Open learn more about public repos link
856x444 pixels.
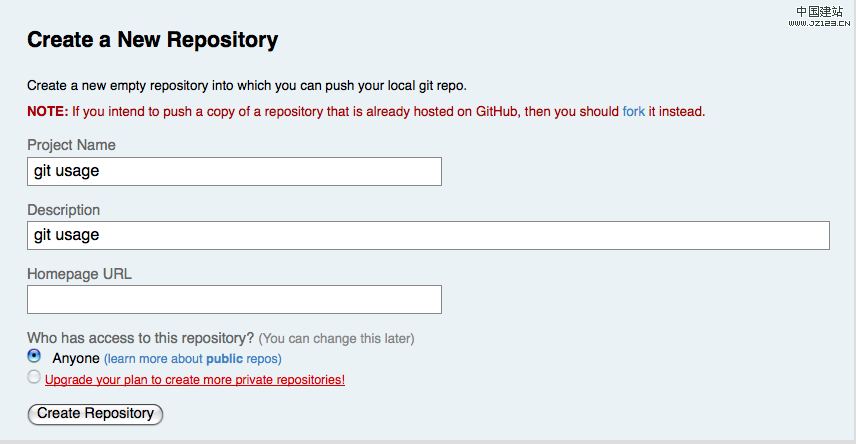click(193, 359)
